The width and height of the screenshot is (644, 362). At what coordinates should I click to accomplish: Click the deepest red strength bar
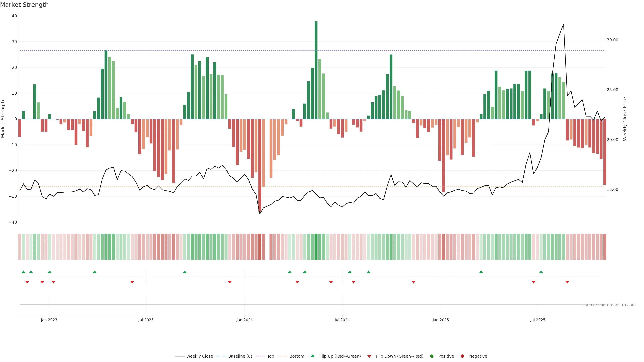point(260,165)
